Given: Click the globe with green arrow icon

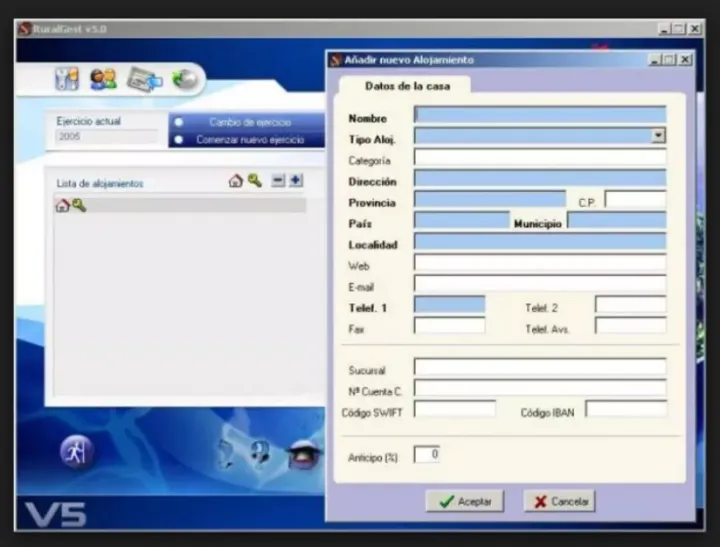Looking at the screenshot, I should pos(184,79).
